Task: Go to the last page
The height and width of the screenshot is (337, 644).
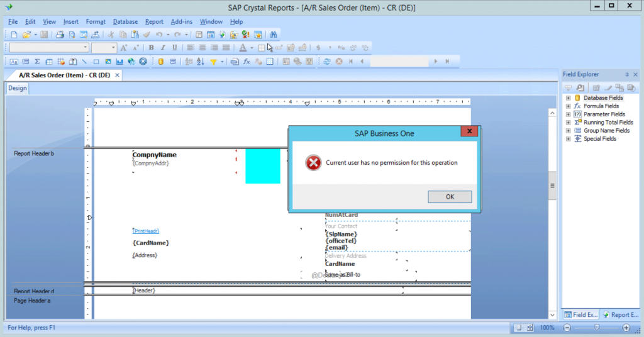Action: point(447,62)
